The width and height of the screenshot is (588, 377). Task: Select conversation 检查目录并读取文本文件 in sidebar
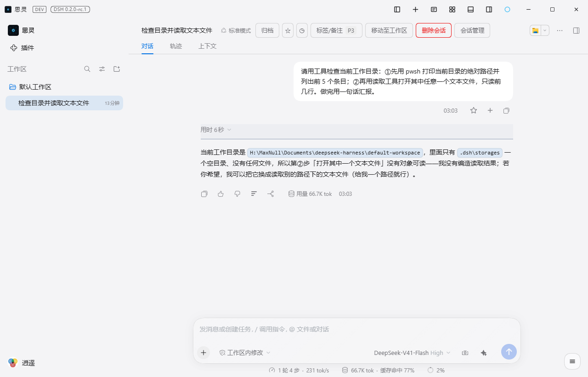(64, 103)
